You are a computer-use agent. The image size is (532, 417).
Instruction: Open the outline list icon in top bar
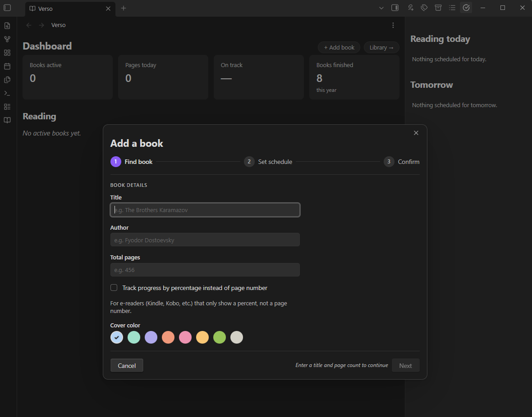coord(452,8)
